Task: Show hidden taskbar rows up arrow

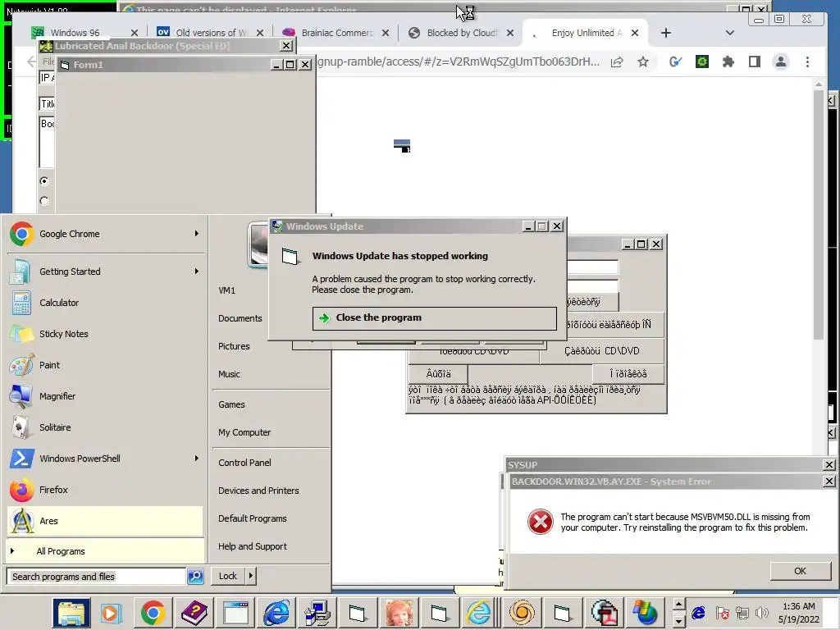Action: point(678,605)
